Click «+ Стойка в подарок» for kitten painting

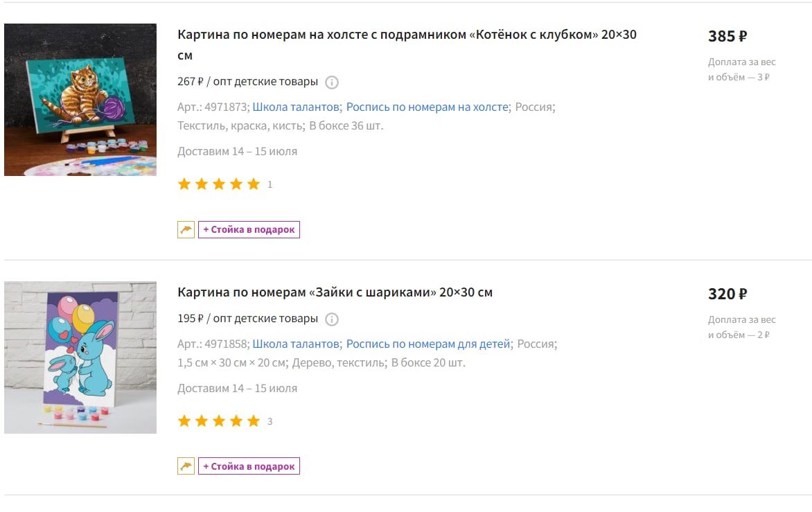[x=249, y=229]
